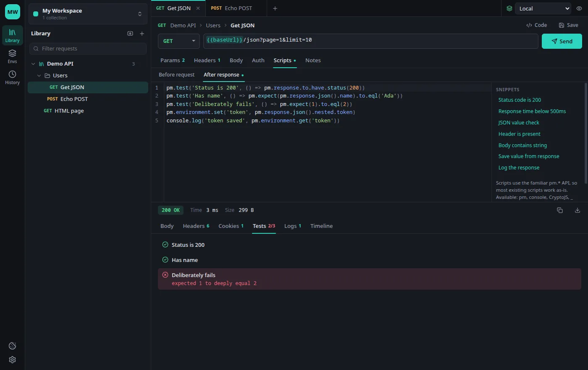Click the snippets panel vertical scrollbar
The height and width of the screenshot is (370, 588).
(x=586, y=133)
